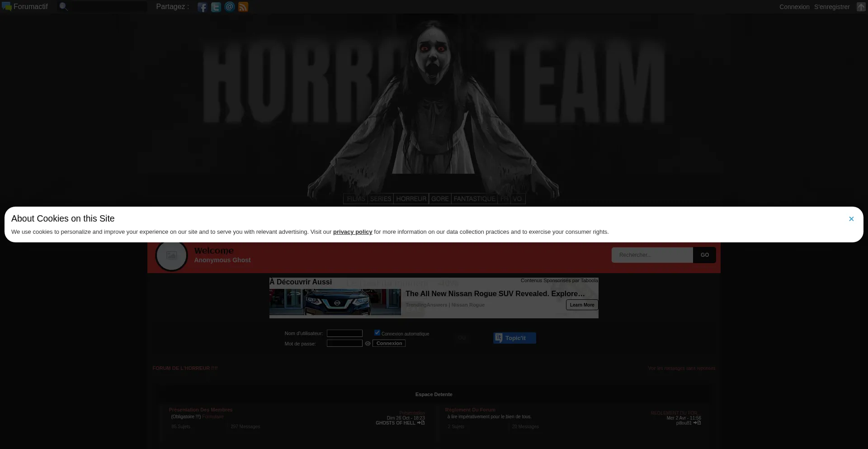The width and height of the screenshot is (868, 449).
Task: Open S'enregistrer in the top bar
Action: [832, 7]
